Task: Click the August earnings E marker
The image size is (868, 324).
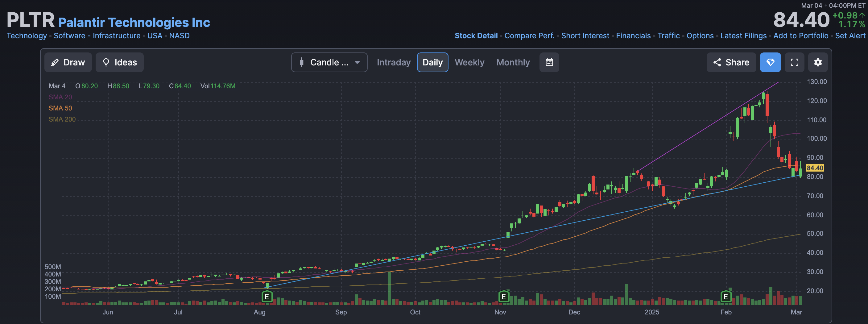Action: tap(267, 297)
